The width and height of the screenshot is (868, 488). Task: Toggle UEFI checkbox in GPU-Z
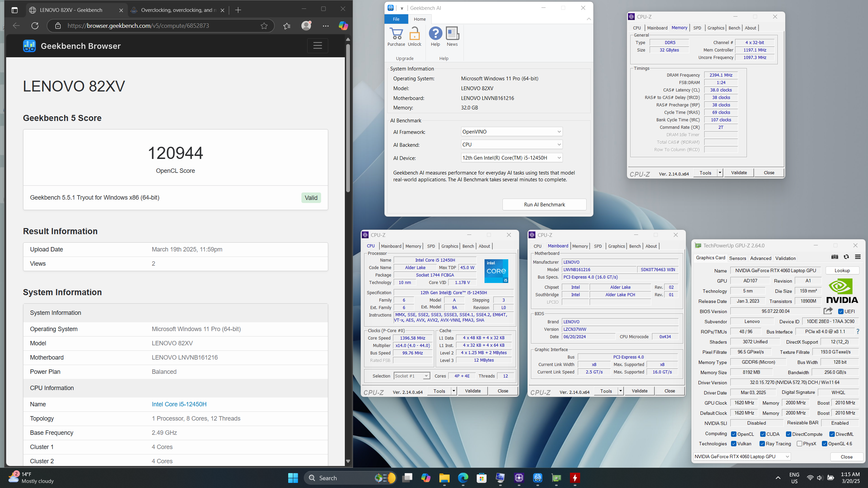tap(841, 311)
